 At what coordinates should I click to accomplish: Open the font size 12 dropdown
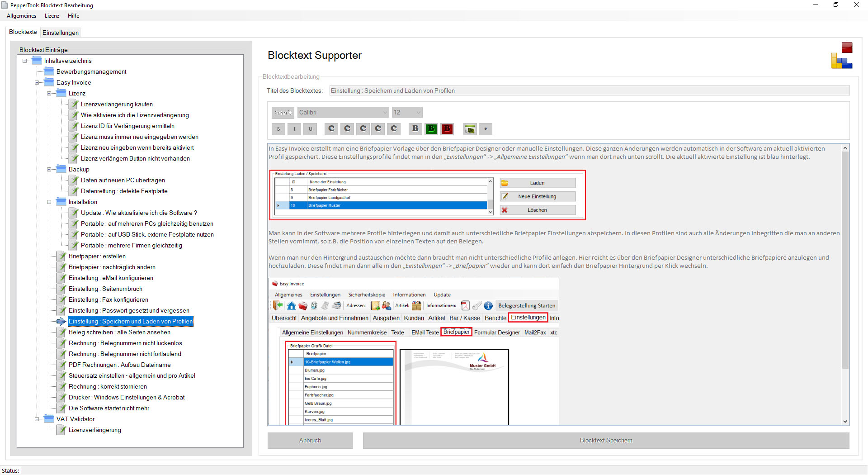[x=407, y=112]
